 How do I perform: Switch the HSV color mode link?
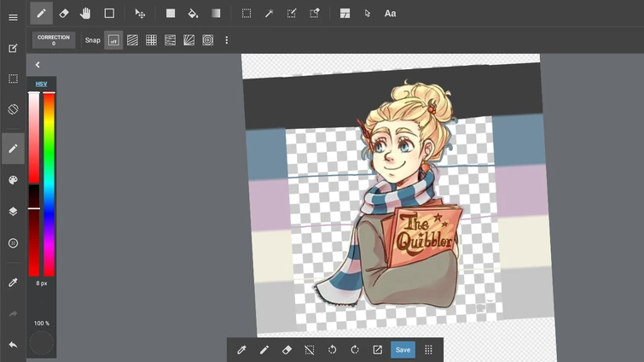pos(42,84)
